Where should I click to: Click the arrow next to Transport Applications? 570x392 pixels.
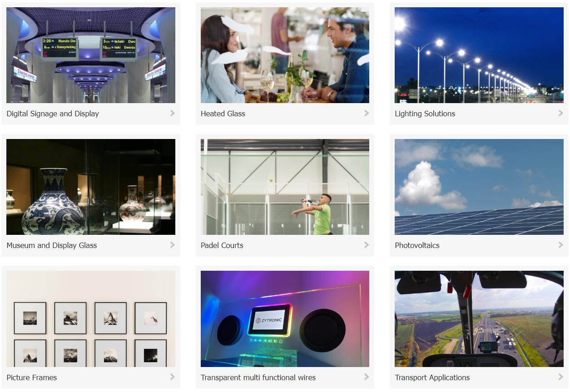coord(561,377)
